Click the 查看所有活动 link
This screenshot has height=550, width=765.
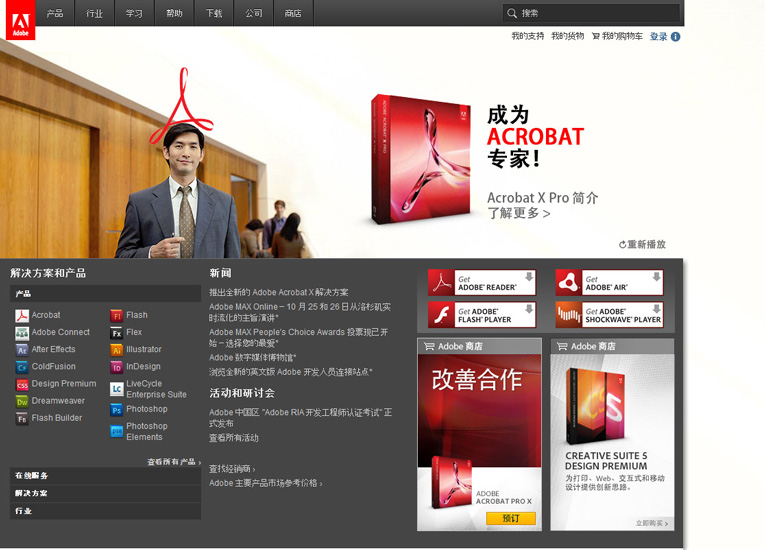pos(234,438)
